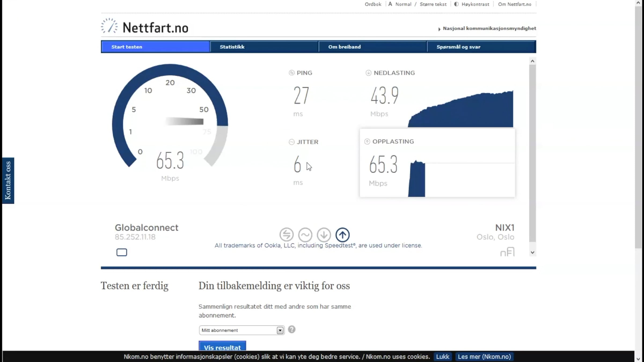Screen dimensions: 644x362
Task: Click the download arrow stage icon
Action: tap(324, 235)
